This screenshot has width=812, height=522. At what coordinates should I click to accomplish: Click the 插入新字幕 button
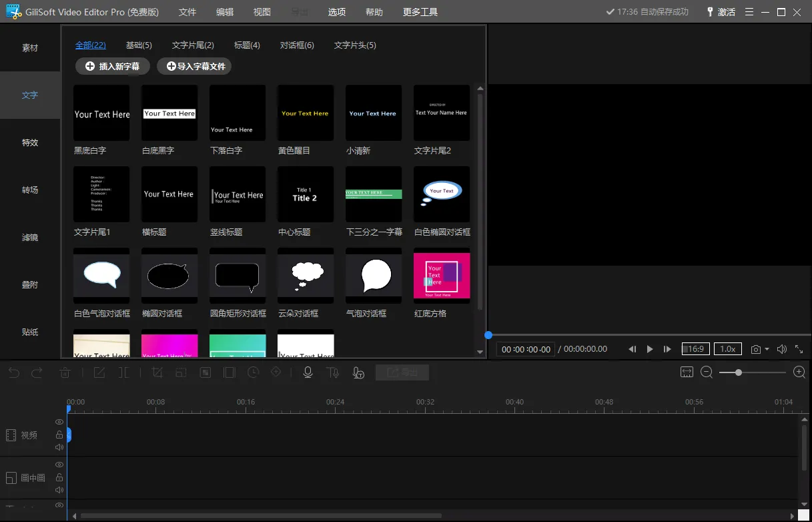[113, 66]
